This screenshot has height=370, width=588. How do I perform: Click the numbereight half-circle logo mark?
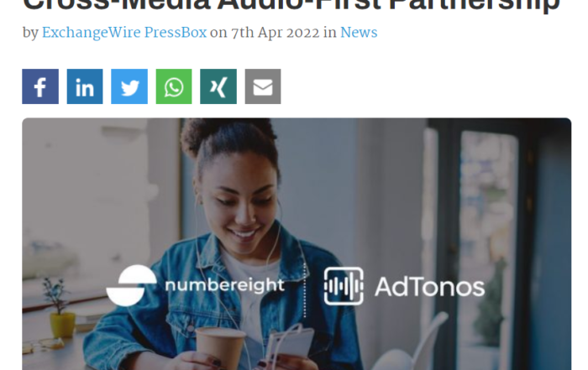131,285
